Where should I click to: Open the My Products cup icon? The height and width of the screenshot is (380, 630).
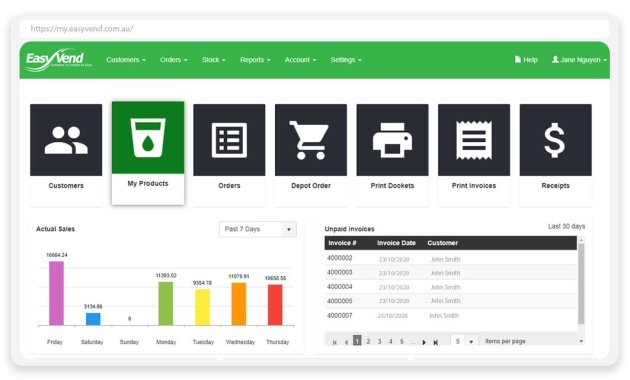pos(148,137)
